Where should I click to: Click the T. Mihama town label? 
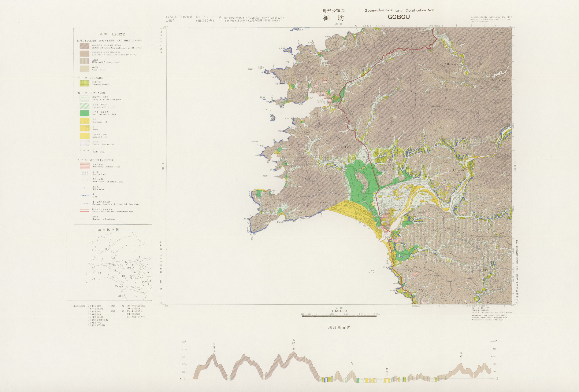[323, 203]
